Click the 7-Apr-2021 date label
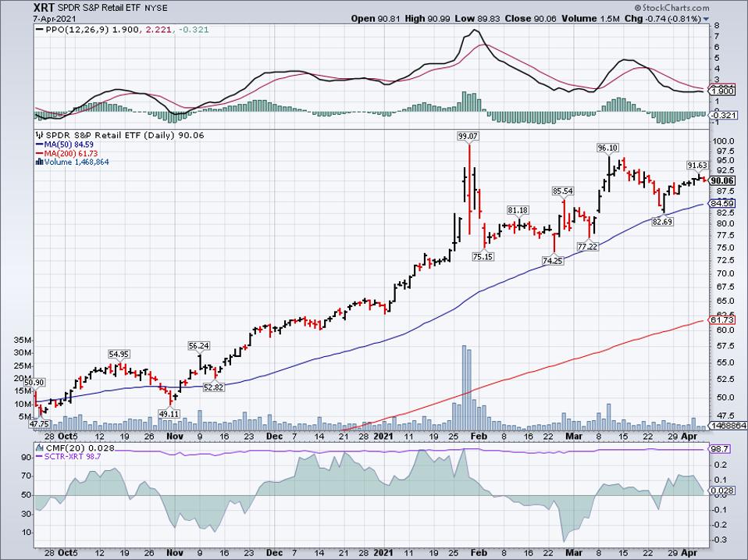The image size is (748, 560). click(x=54, y=19)
